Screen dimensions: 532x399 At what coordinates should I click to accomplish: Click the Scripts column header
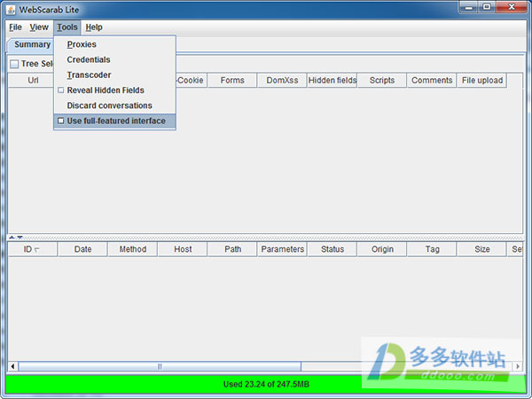click(382, 81)
